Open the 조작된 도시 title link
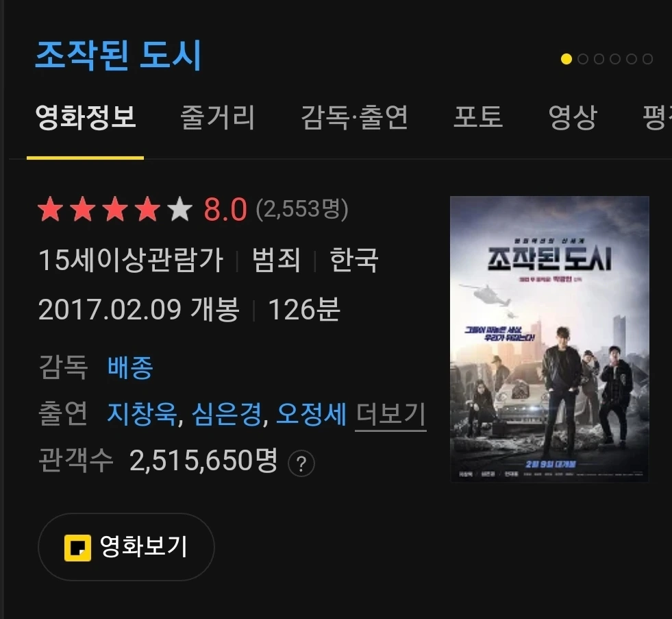The width and height of the screenshot is (672, 619). point(118,55)
